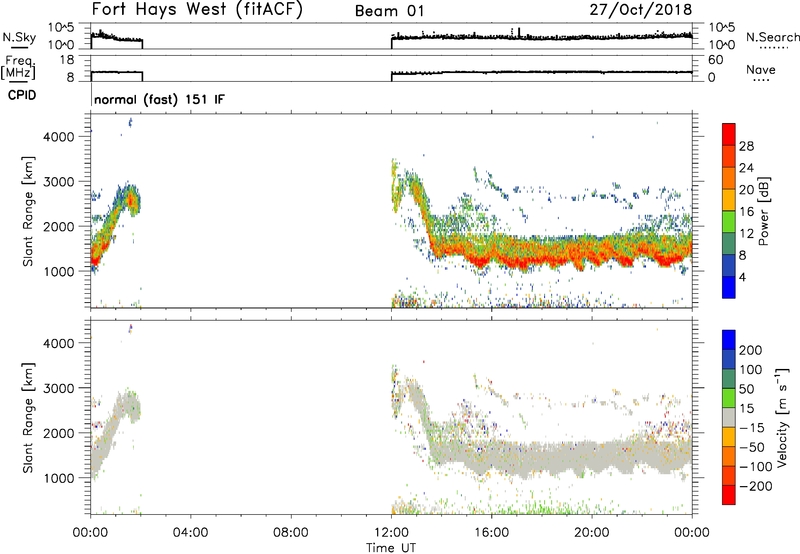Viewport: 800px width, 554px height.
Task: Click the left '10^5' noise axis tick
Action: 61,28
